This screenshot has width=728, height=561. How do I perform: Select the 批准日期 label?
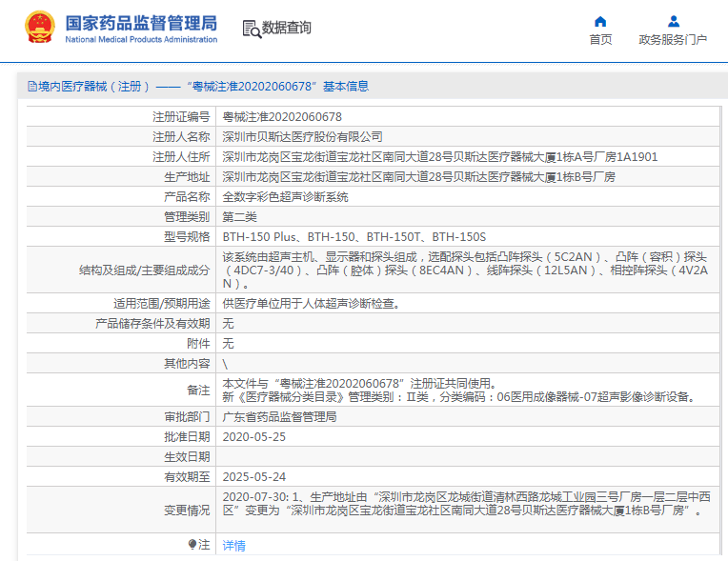(x=187, y=436)
